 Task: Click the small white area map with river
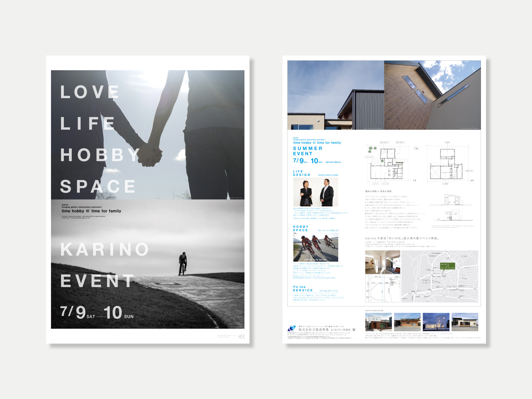point(383,289)
